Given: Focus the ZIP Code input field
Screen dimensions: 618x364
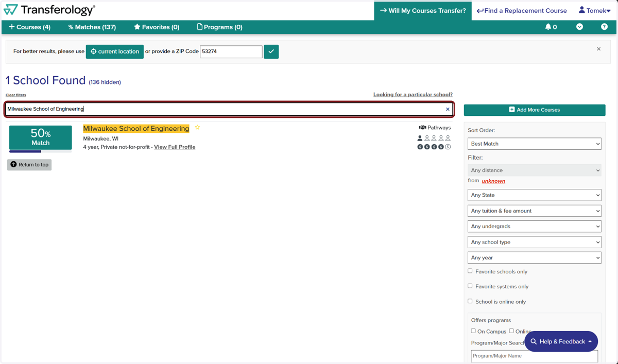Looking at the screenshot, I should [231, 51].
